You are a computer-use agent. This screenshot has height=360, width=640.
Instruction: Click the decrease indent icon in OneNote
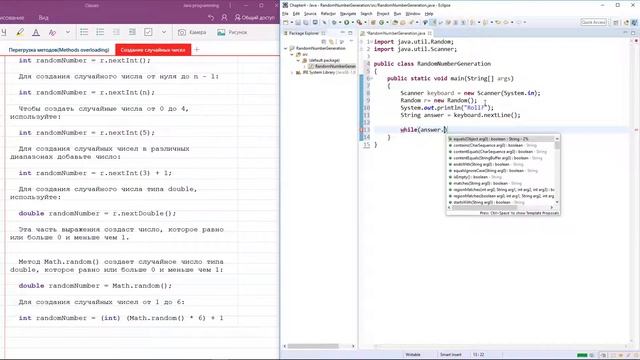click(116, 32)
